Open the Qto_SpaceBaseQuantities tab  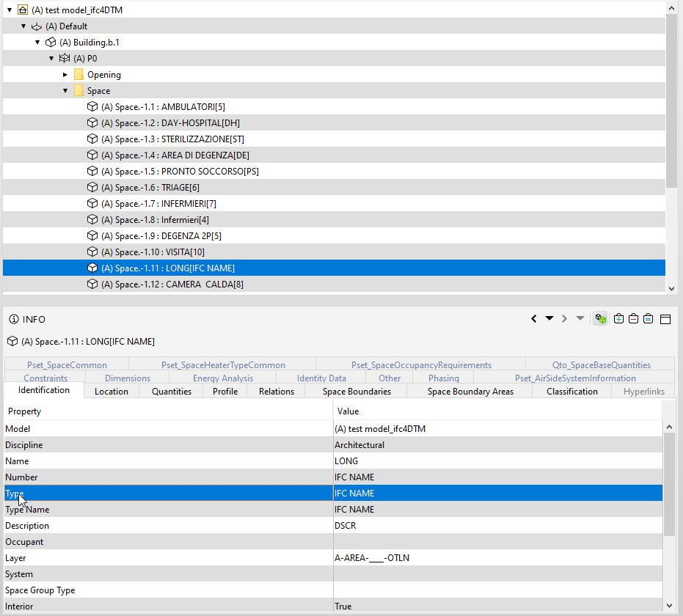(602, 364)
